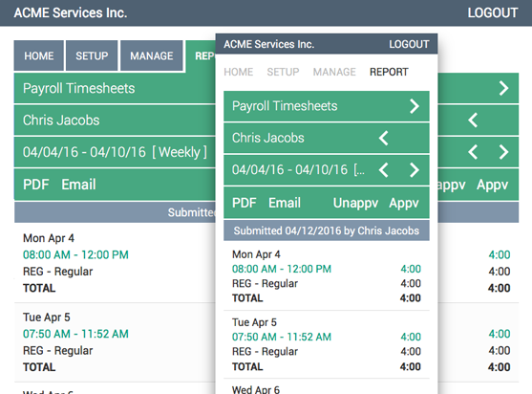532x394 pixels.
Task: Go to next week in front panel
Action: tap(415, 170)
